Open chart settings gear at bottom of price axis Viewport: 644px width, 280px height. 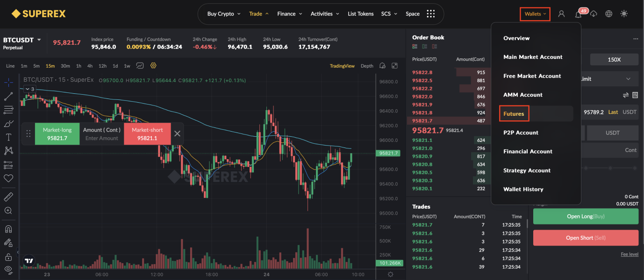pyautogui.click(x=391, y=274)
